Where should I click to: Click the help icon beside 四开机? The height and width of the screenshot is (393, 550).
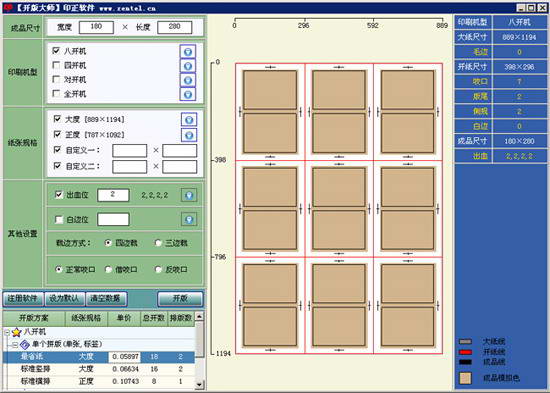coord(188,66)
